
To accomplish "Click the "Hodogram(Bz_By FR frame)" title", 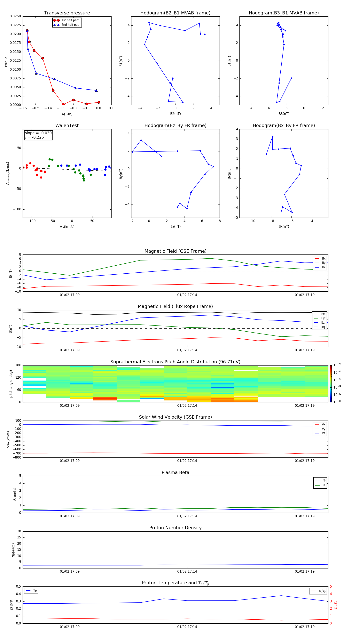I will point(175,125).
